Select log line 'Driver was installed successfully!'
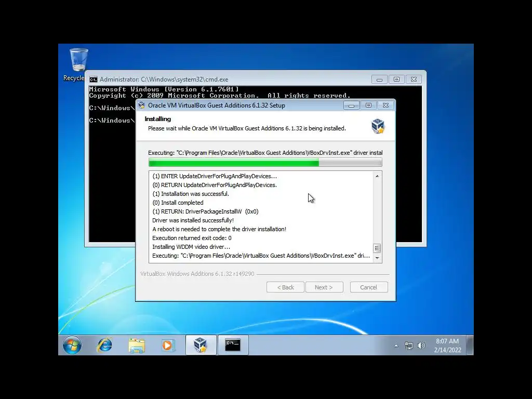Viewport: 532px width, 399px height. coord(193,220)
